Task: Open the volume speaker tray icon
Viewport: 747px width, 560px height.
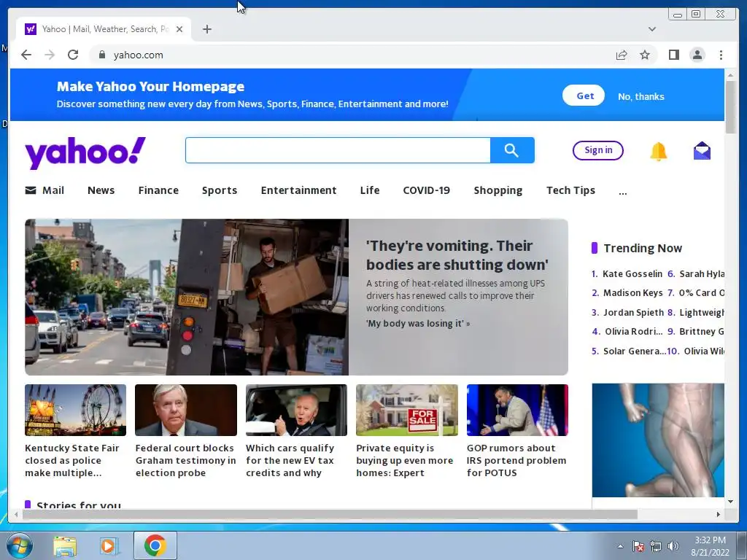Action: 673,546
